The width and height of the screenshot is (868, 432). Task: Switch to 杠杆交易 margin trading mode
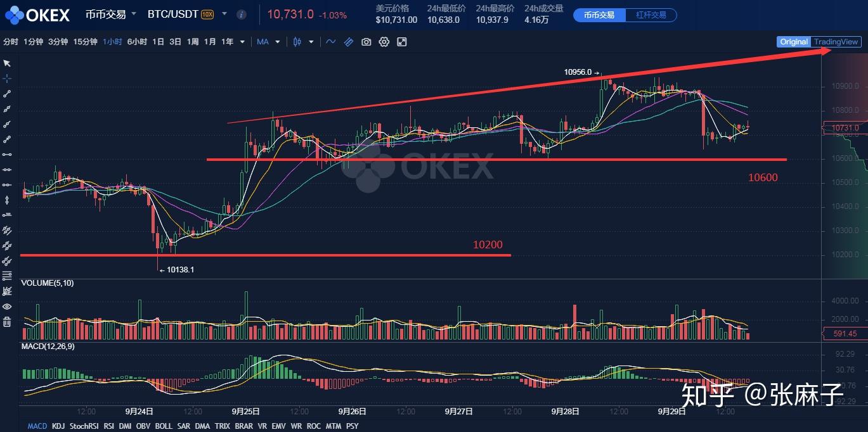[651, 15]
